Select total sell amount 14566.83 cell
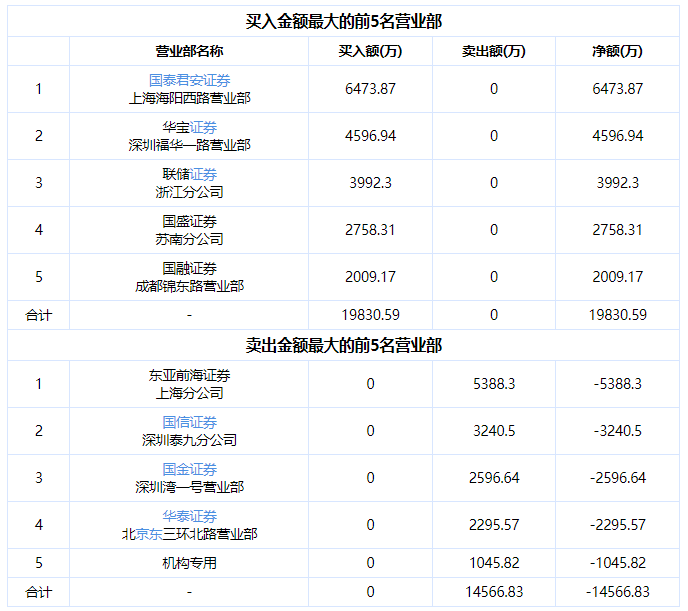Viewport: 688px width, 611px height. tap(494, 592)
